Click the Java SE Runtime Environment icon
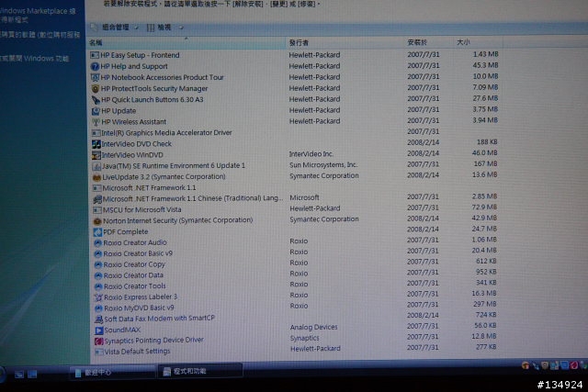588x392 pixels. tap(96, 166)
